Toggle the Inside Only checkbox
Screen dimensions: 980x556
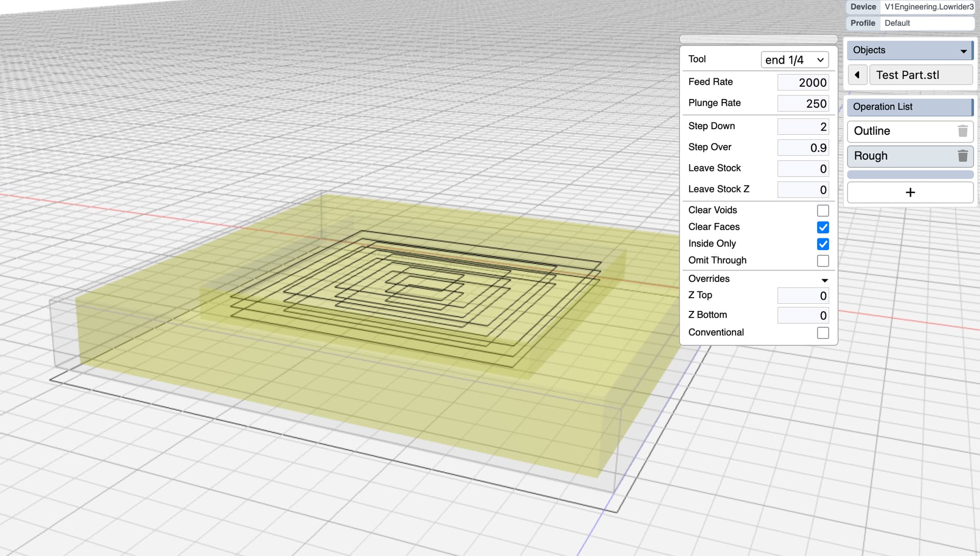823,244
